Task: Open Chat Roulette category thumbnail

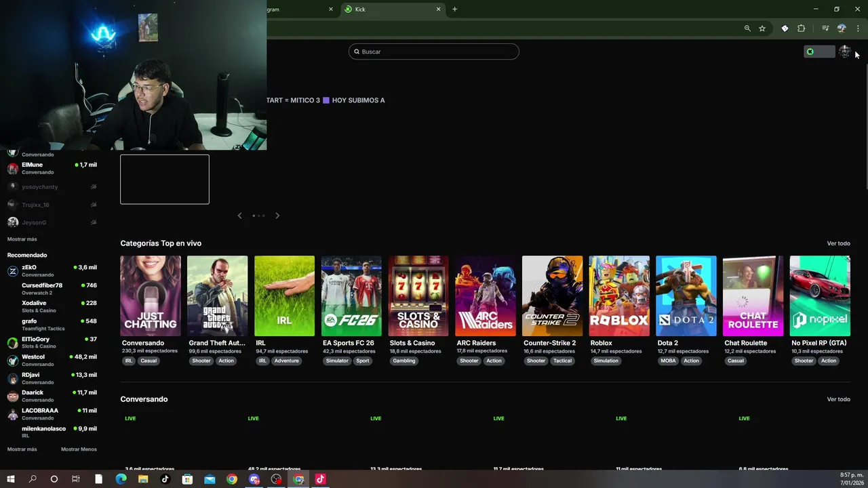Action: click(x=753, y=296)
